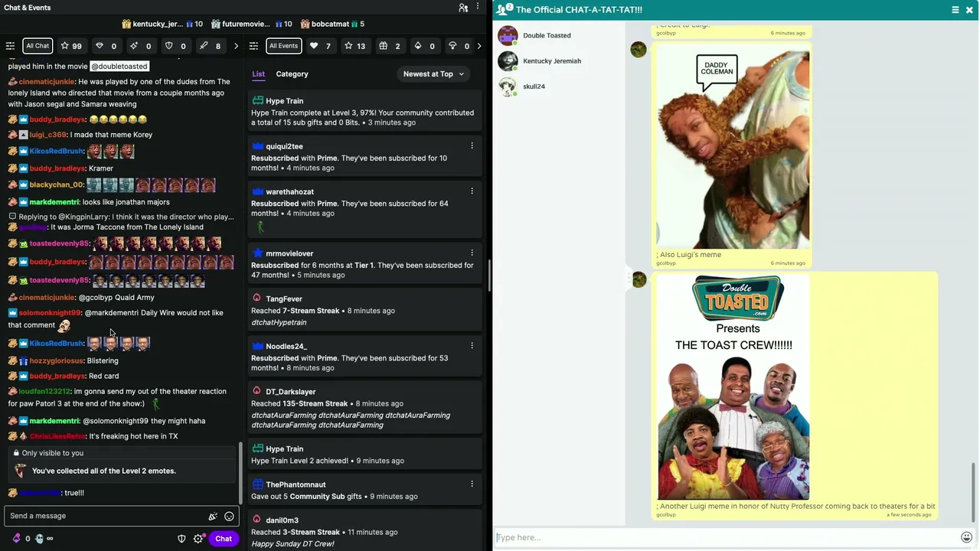Open the CHAT-A-TAT-TAT hamburger menu
This screenshot has width=980, height=551.
[955, 9]
